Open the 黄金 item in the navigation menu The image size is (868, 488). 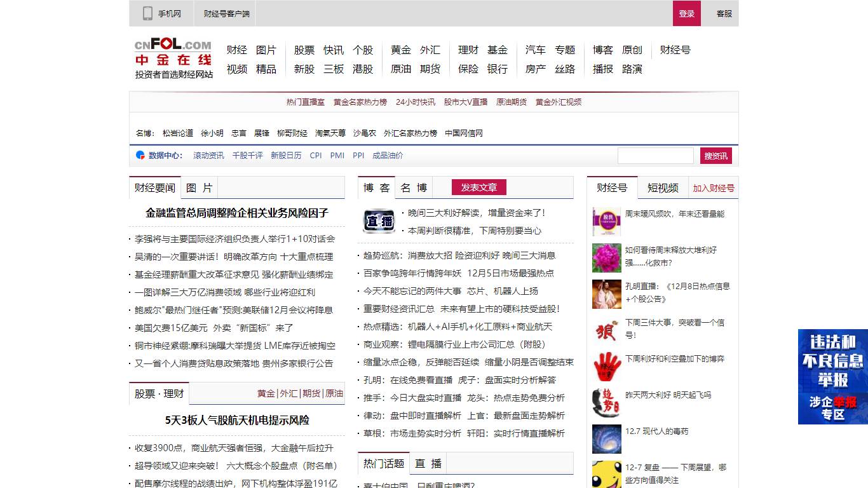pos(399,50)
